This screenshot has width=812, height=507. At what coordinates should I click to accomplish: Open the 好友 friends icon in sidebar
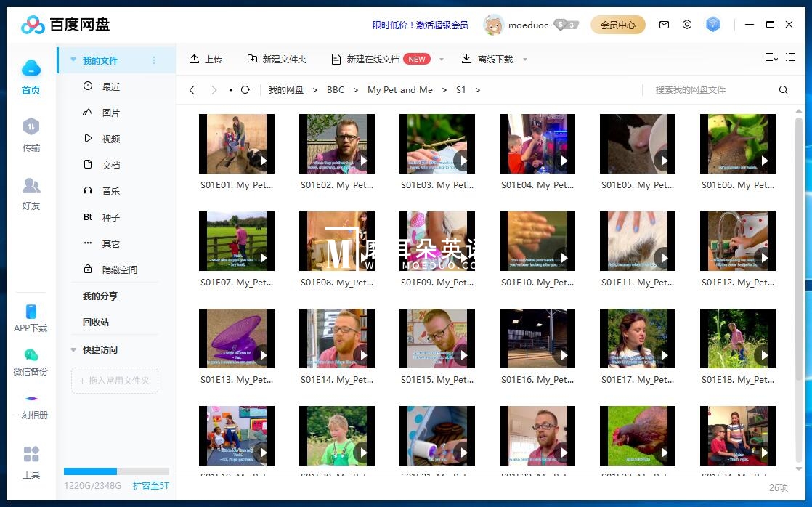[x=31, y=186]
